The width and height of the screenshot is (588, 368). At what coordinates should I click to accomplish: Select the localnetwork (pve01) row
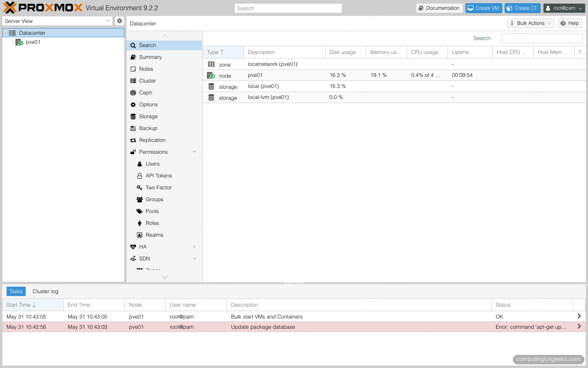coord(394,64)
